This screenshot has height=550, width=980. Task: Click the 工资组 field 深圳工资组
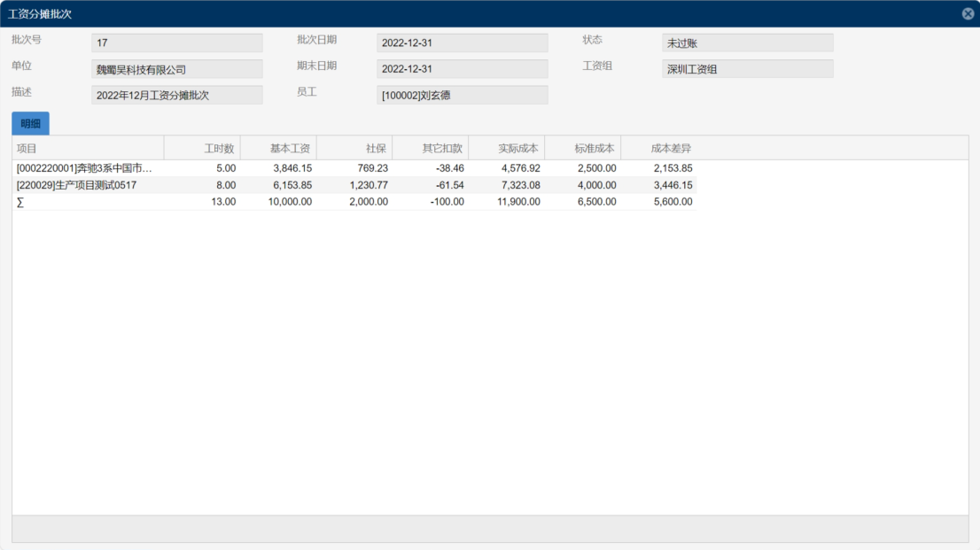[747, 69]
